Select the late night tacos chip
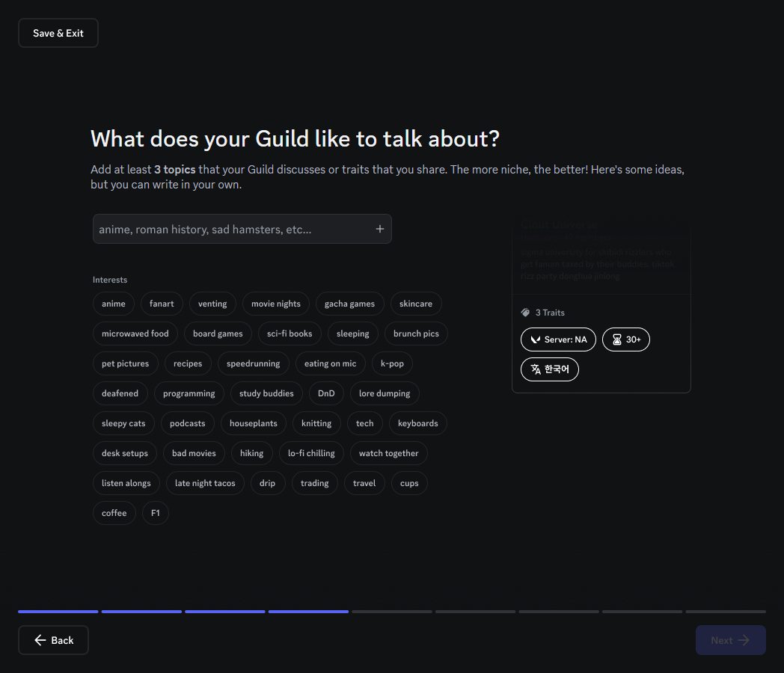The image size is (784, 673). tap(205, 483)
